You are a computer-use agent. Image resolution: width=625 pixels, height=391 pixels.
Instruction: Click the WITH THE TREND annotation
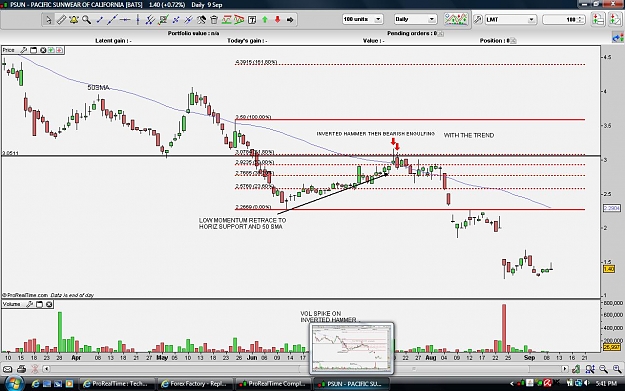469,136
